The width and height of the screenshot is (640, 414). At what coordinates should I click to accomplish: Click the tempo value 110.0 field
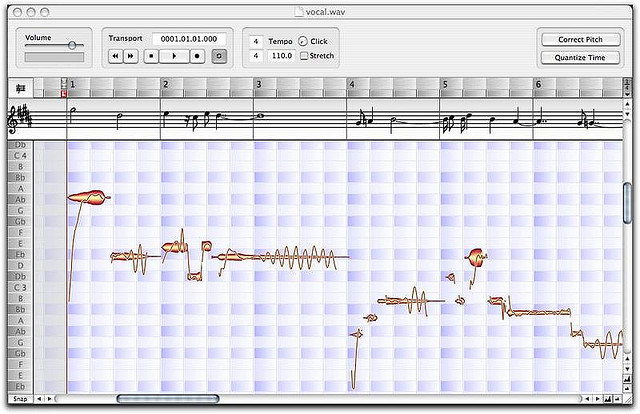(282, 56)
